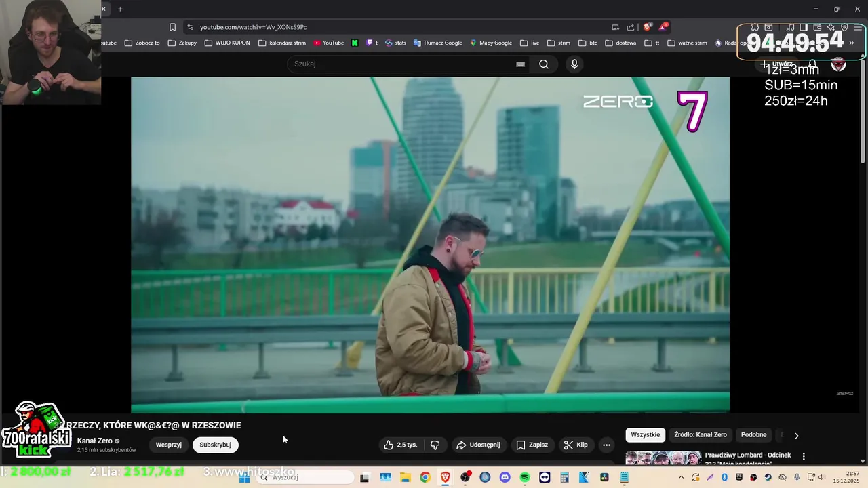Create a clip with Klip button
Viewport: 868px width, 488px height.
pyautogui.click(x=575, y=445)
